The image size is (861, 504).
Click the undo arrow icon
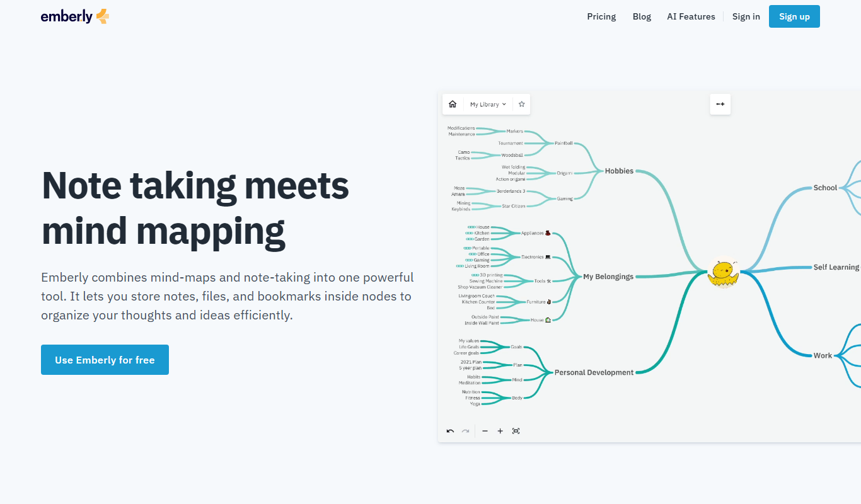point(450,431)
